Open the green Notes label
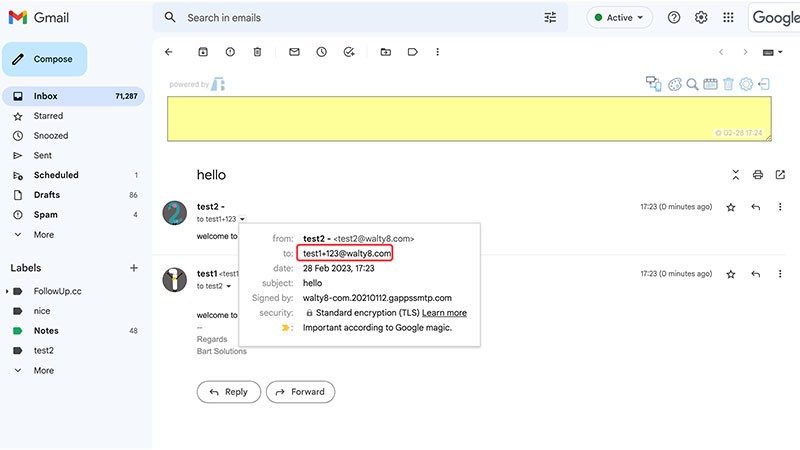Image resolution: width=800 pixels, height=450 pixels. [46, 331]
